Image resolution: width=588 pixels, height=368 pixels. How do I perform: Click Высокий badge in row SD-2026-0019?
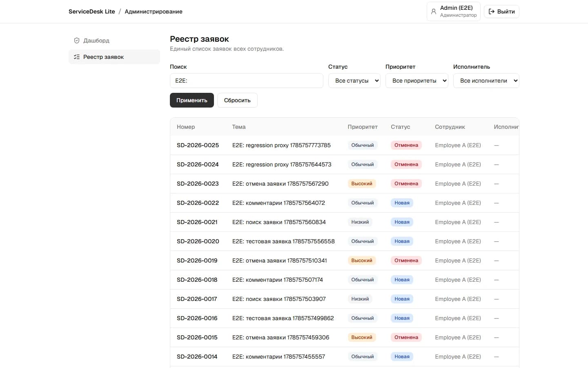click(362, 260)
